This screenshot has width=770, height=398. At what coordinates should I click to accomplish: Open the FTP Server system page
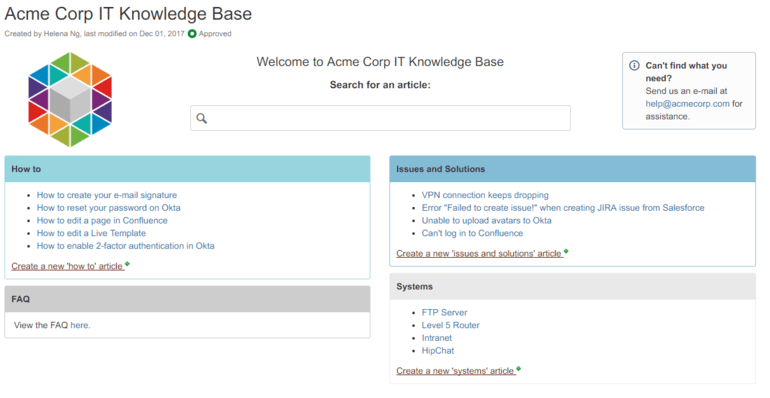tap(444, 313)
